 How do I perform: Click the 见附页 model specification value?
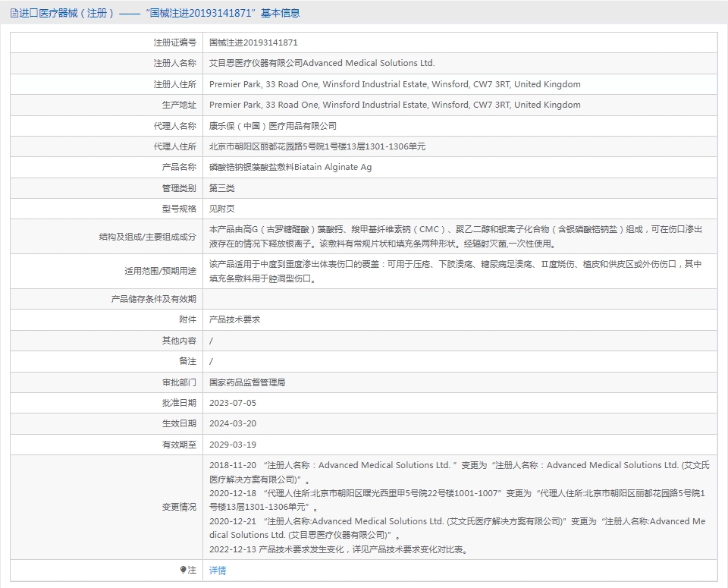(222, 209)
